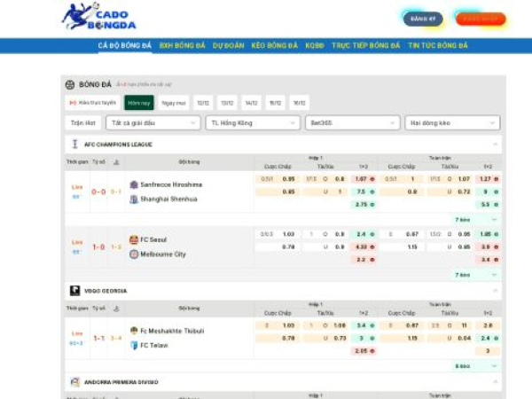The width and height of the screenshot is (532, 399).
Task: Open the Bet365 bookmaker dropdown
Action: (x=351, y=123)
